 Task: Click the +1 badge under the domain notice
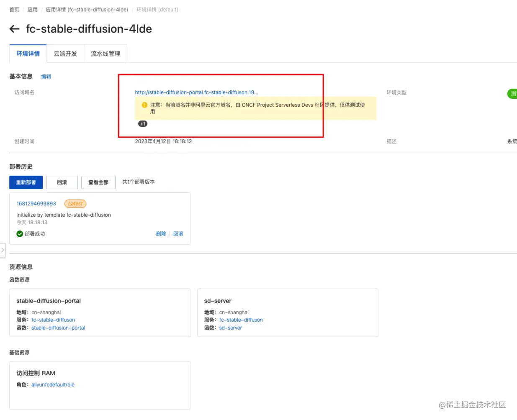click(143, 124)
